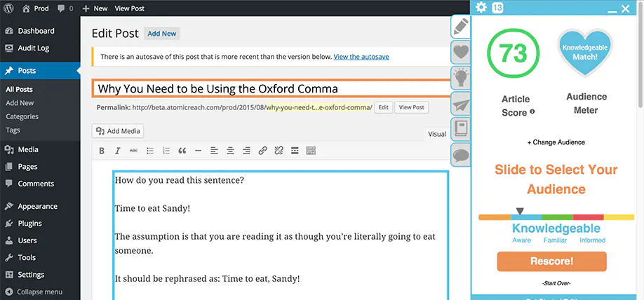
Task: Align text right
Action: (x=246, y=151)
